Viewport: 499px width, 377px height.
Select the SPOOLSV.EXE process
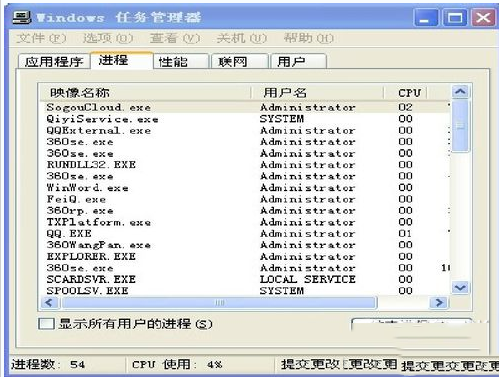(245, 291)
